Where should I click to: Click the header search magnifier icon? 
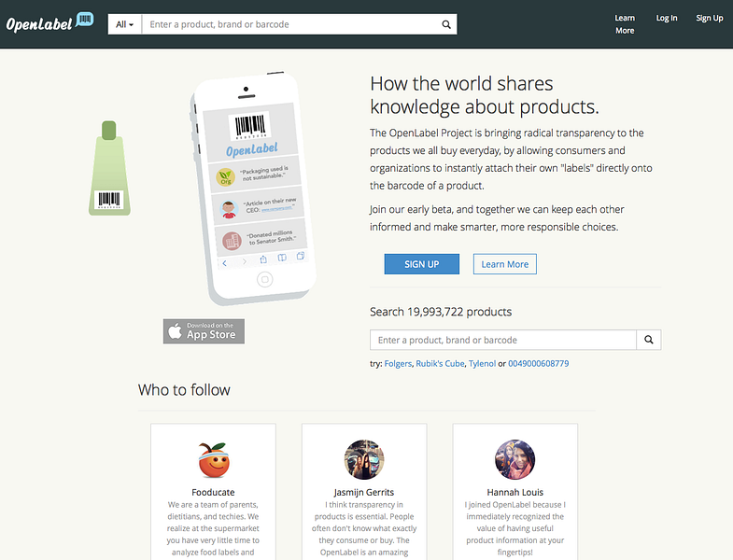click(446, 24)
